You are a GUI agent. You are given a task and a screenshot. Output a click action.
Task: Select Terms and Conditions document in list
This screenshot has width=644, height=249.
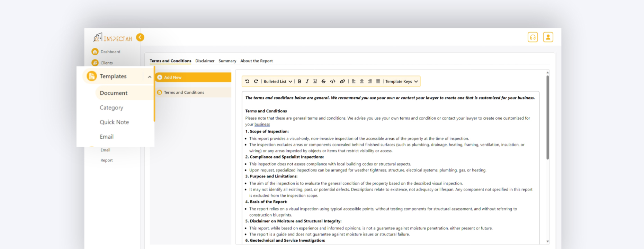184,92
